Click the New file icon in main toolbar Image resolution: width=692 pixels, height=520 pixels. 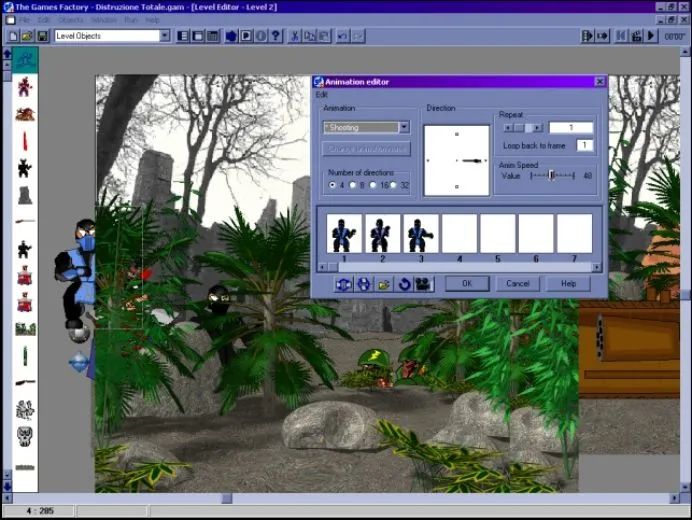click(13, 36)
